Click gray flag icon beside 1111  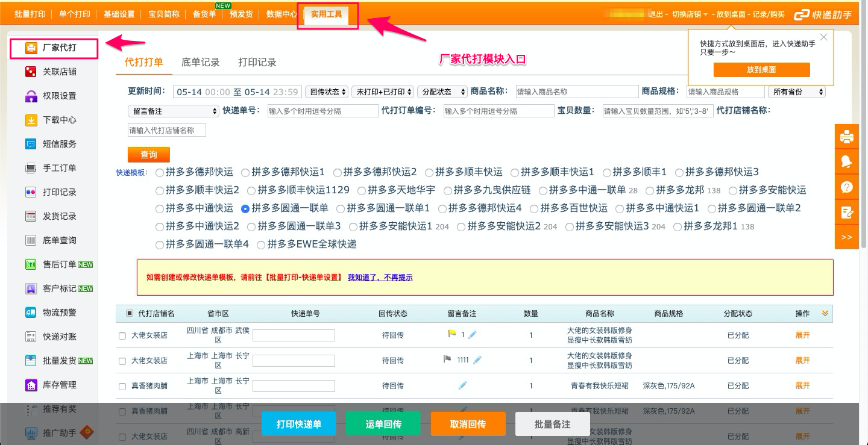[447, 359]
